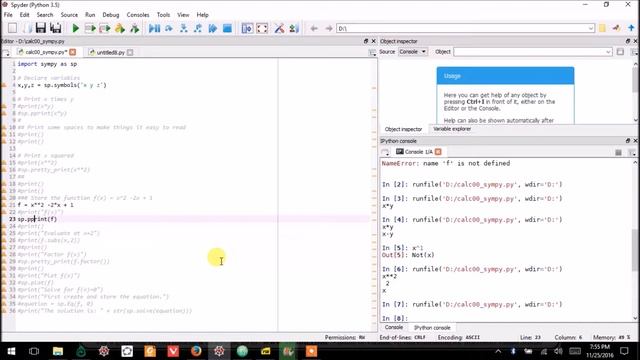Continue execution until next breakpoint

click(213, 28)
